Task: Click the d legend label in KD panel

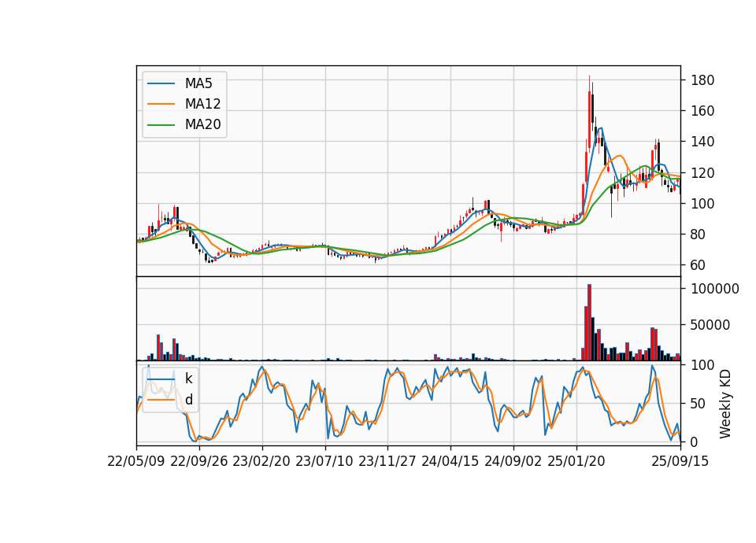Action: point(188,400)
